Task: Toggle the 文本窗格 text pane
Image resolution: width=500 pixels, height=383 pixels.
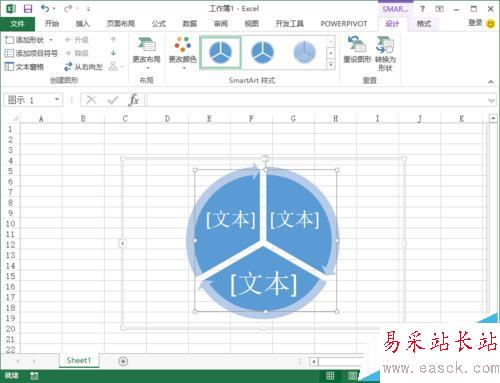Action: [24, 67]
